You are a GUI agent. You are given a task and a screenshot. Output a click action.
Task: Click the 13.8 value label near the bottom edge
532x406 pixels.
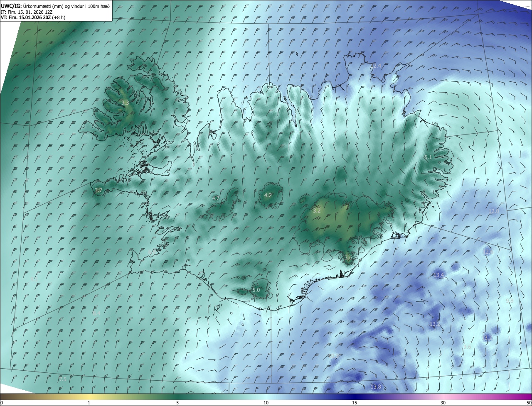376,387
